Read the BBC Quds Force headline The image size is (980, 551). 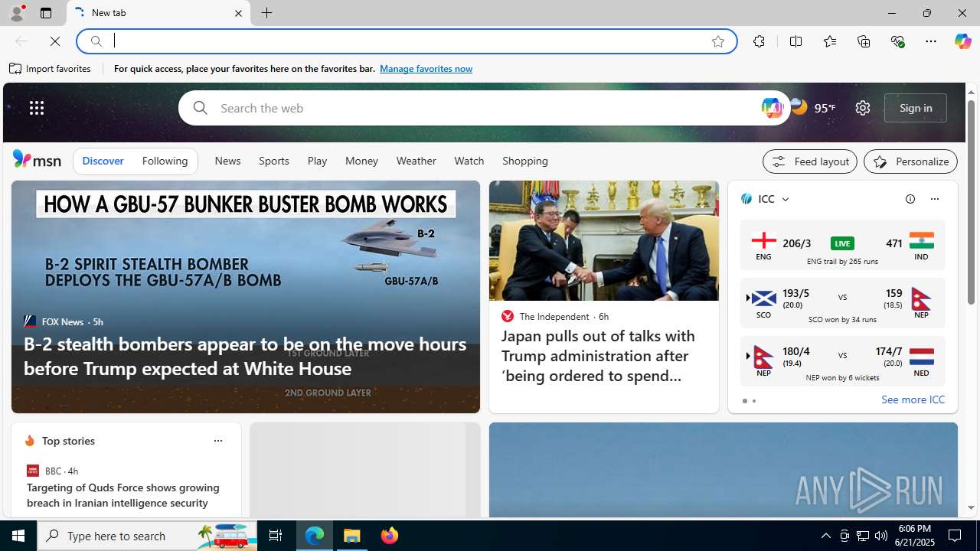123,495
